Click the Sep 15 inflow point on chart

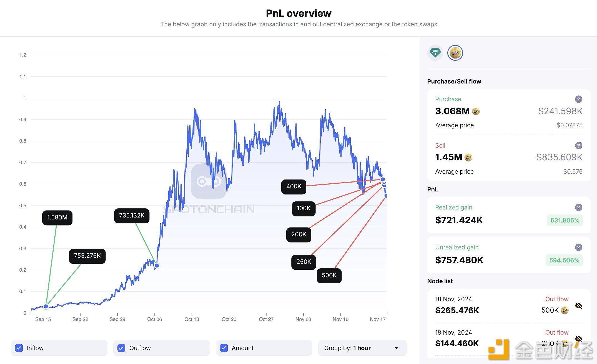coord(46,306)
